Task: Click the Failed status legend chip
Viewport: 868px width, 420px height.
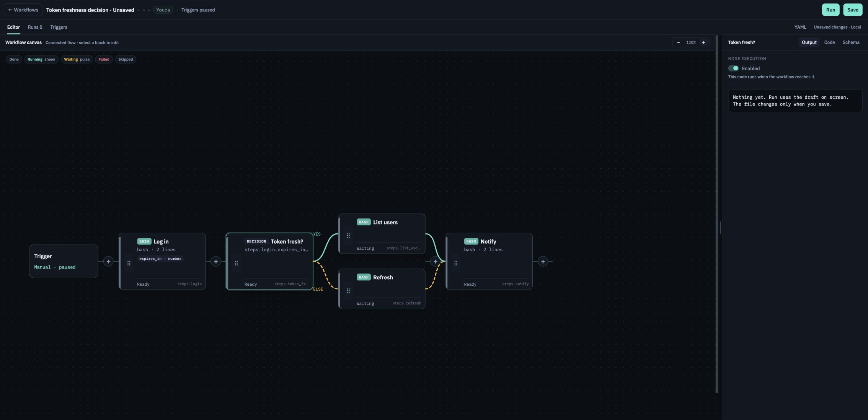Action: coord(104,59)
